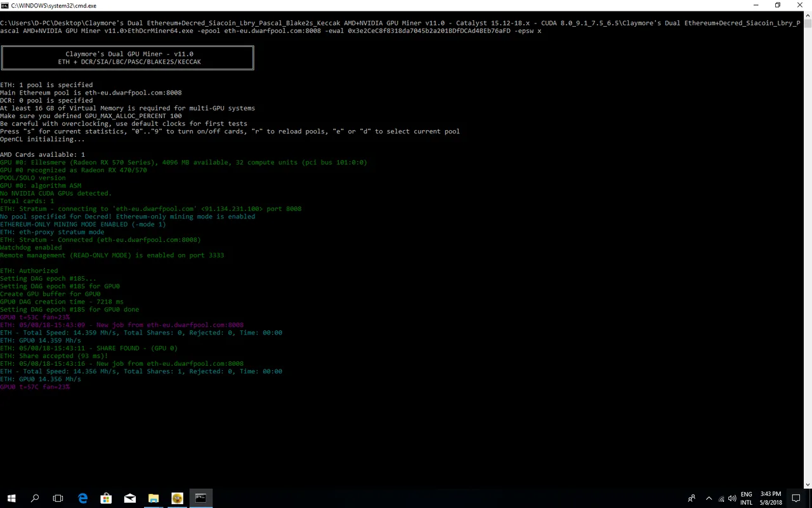This screenshot has width=812, height=508.
Task: Open taskbar search magnifier
Action: click(35, 498)
